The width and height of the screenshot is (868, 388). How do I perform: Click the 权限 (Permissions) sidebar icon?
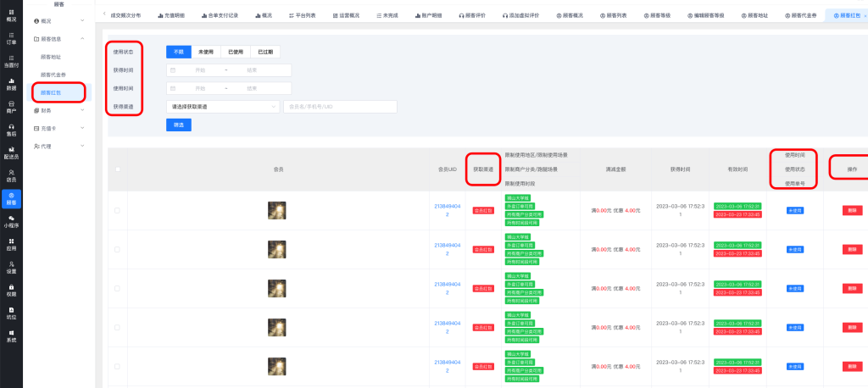point(11,291)
